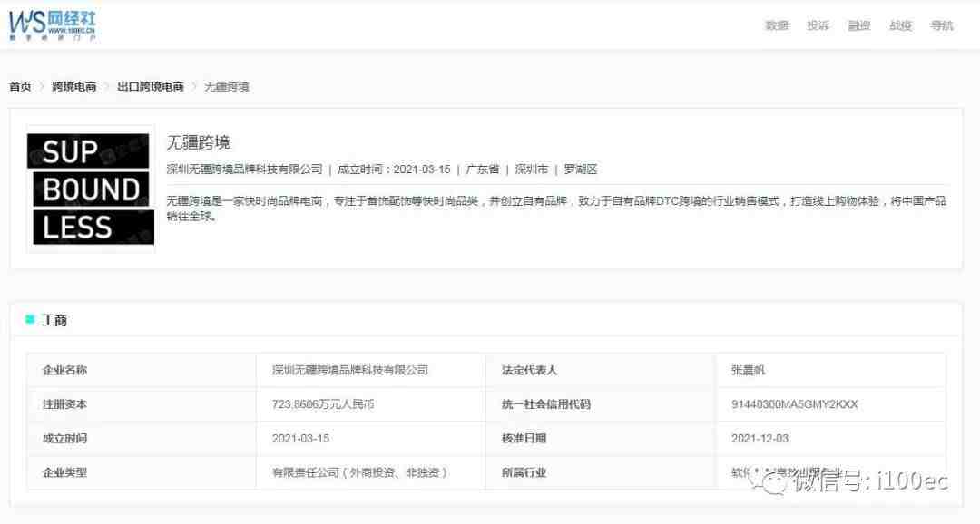Click the 广东省 location tag
Viewport: 980px width, 524px height.
pos(483,170)
